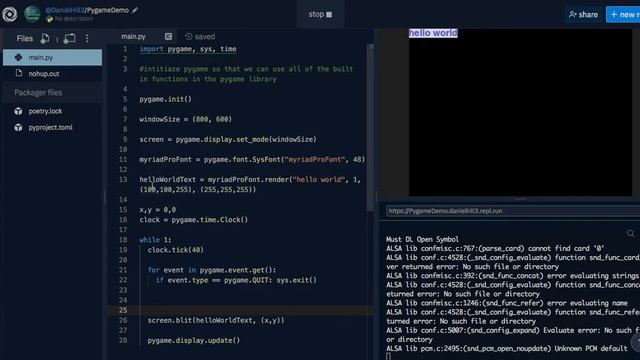
Task: Click the 'x,y = 0,0' code line
Action: pyautogui.click(x=158, y=210)
